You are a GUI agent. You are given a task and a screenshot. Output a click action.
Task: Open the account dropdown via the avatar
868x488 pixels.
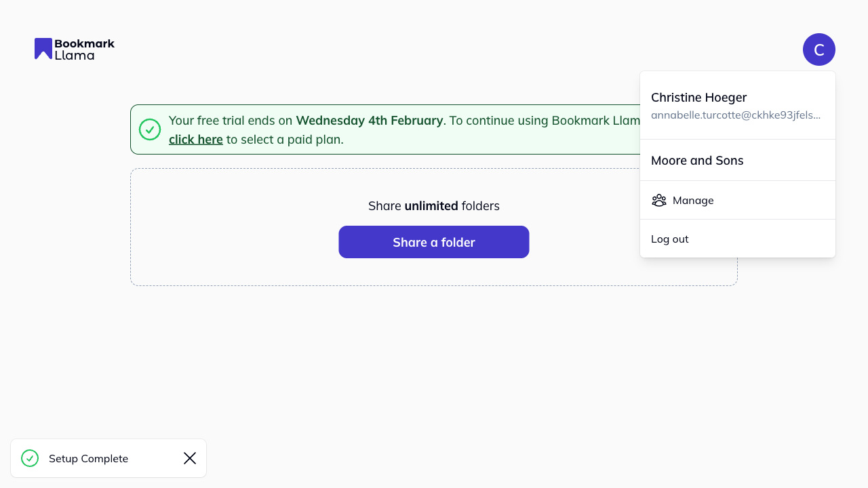pos(819,49)
